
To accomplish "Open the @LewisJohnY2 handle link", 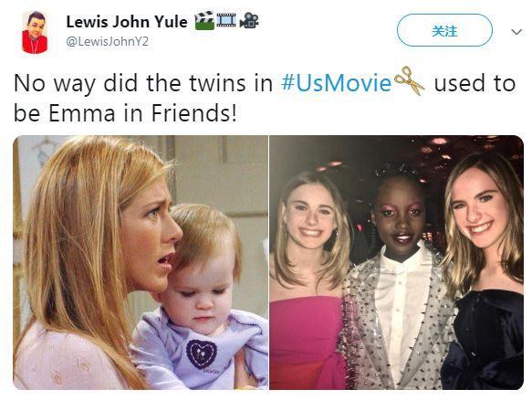I will pyautogui.click(x=107, y=42).
